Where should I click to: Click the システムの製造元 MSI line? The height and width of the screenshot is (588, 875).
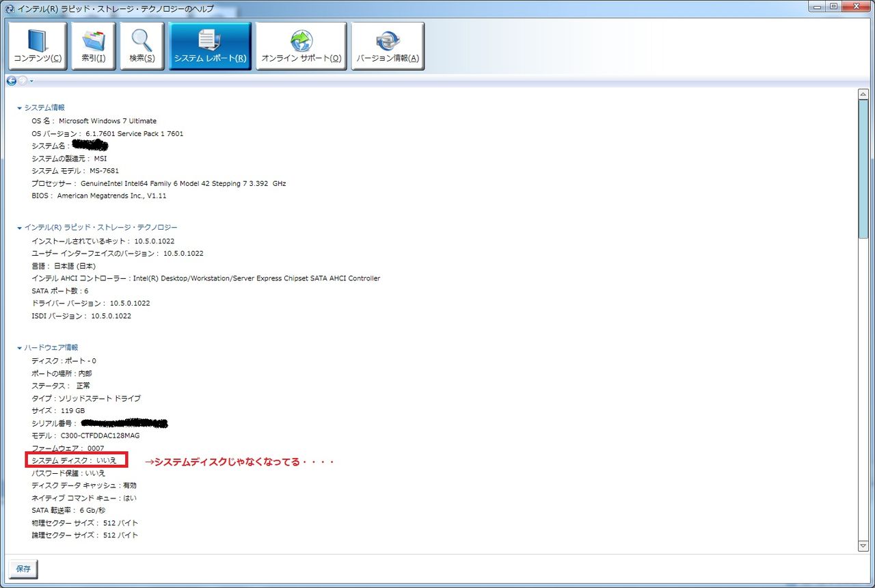coord(69,159)
